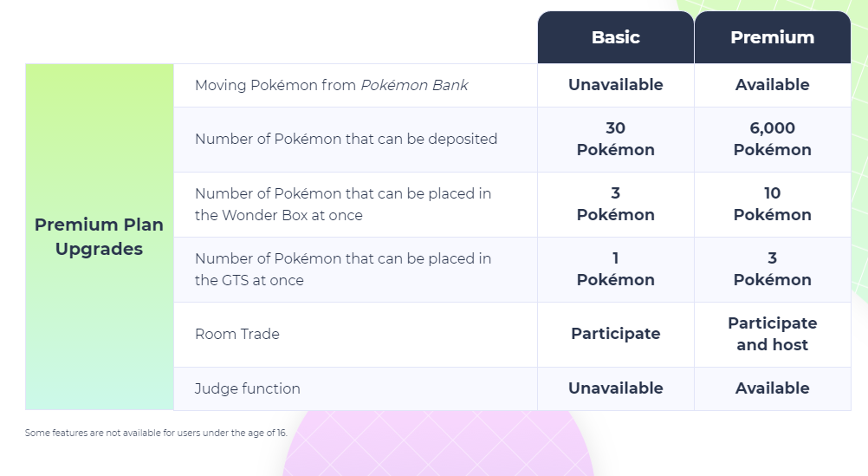Click Number of Pokémon that can be deposited
The height and width of the screenshot is (476, 868).
[346, 139]
